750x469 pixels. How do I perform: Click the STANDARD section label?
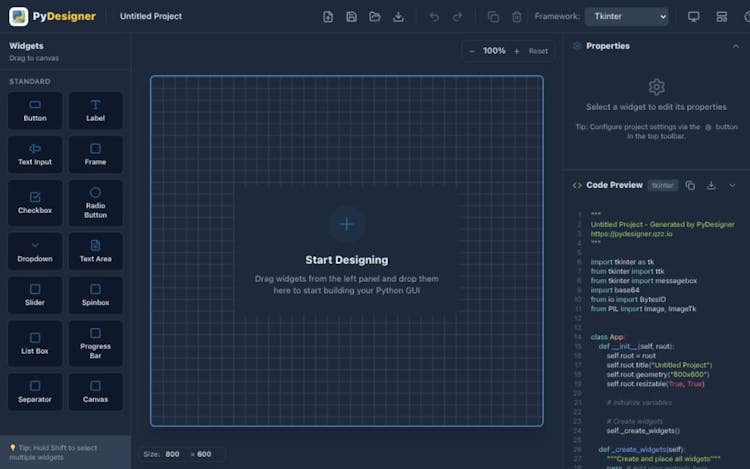coord(30,82)
